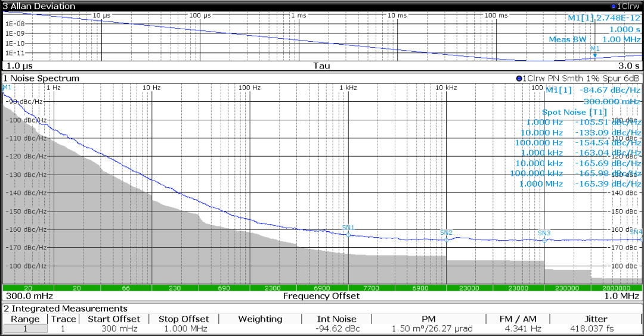Image resolution: width=644 pixels, height=336 pixels.
Task: Select the SN1 spot noise marker
Action: (348, 235)
